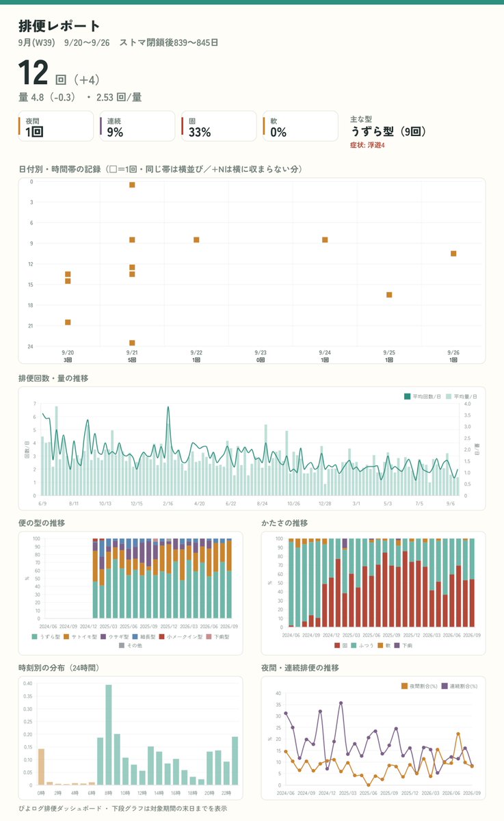Screen dimensions: 504x821
Task: Click the かたさの推移 section heading
Action: (284, 523)
